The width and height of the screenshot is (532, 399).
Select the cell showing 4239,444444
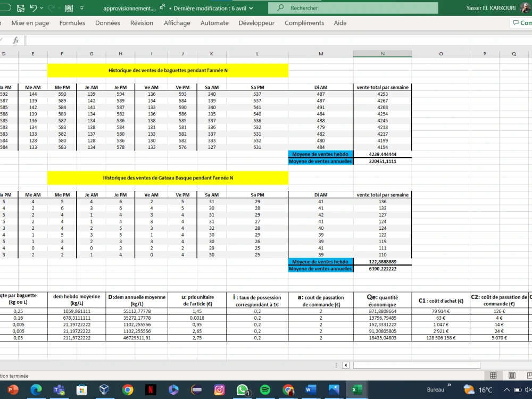(383, 154)
